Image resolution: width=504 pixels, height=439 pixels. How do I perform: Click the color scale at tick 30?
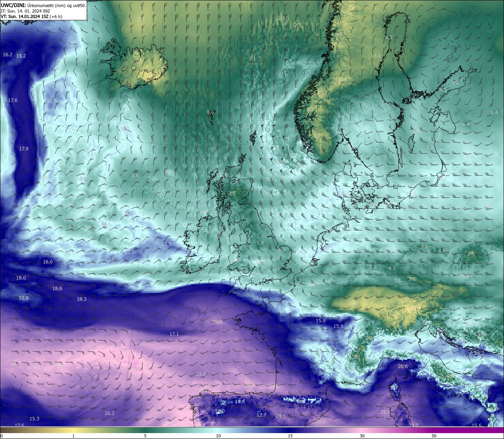(362, 436)
